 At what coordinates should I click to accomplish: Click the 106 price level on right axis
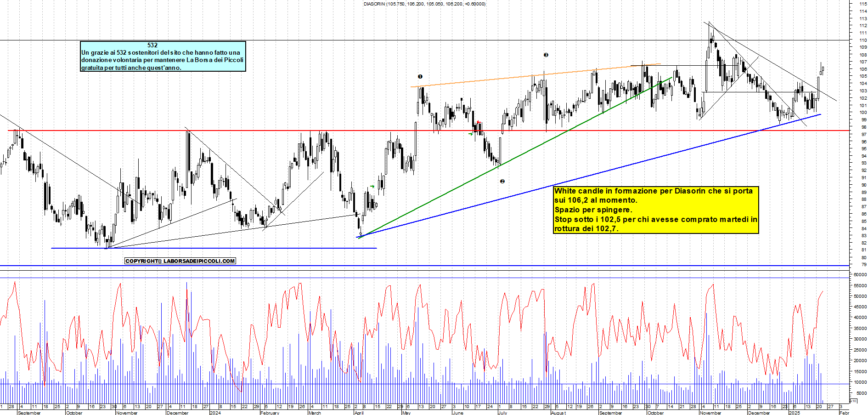tap(863, 69)
